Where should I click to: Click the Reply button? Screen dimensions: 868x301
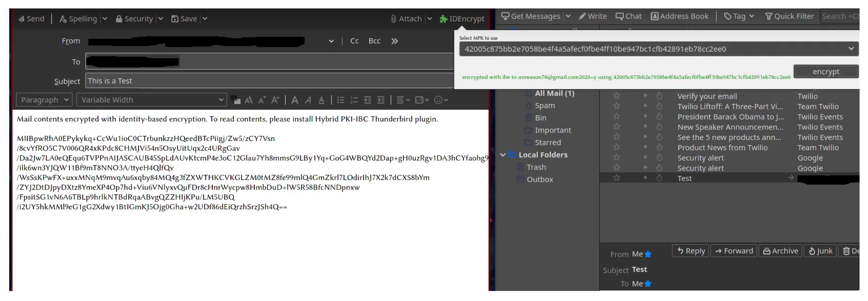pos(690,251)
